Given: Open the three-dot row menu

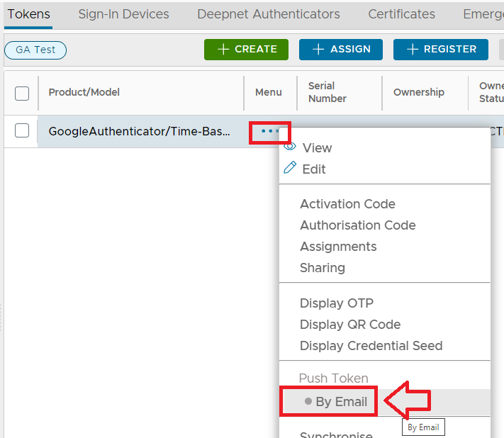Looking at the screenshot, I should point(270,131).
